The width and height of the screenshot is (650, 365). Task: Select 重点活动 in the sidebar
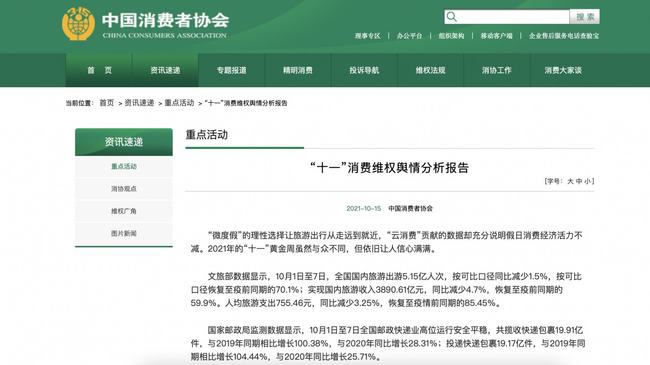124,166
